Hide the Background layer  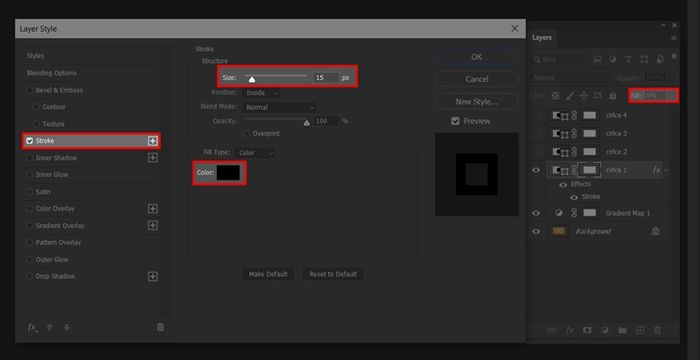(536, 231)
